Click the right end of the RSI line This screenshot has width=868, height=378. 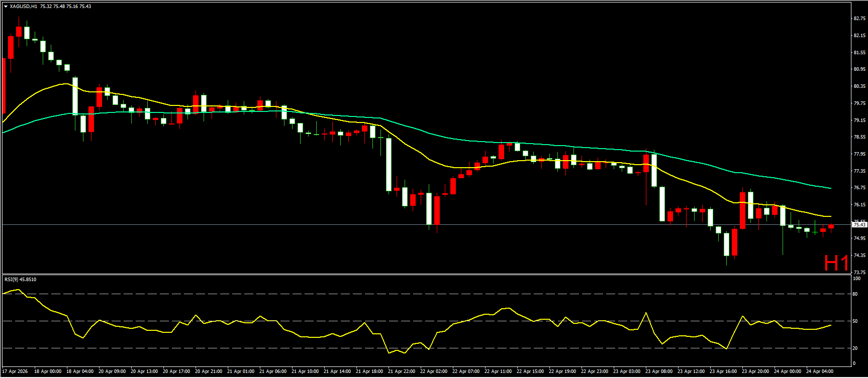830,325
